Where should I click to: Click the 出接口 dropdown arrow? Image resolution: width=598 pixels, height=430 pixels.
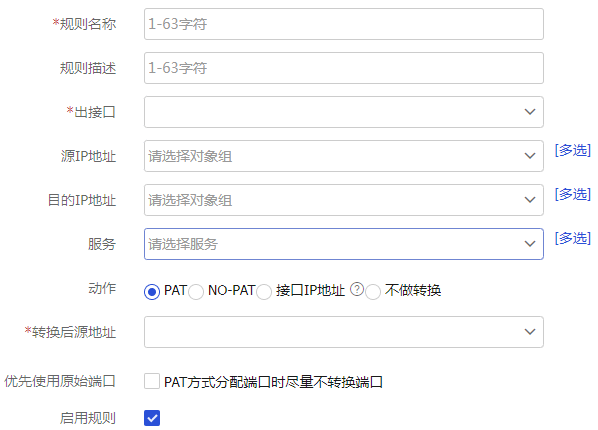point(530,112)
